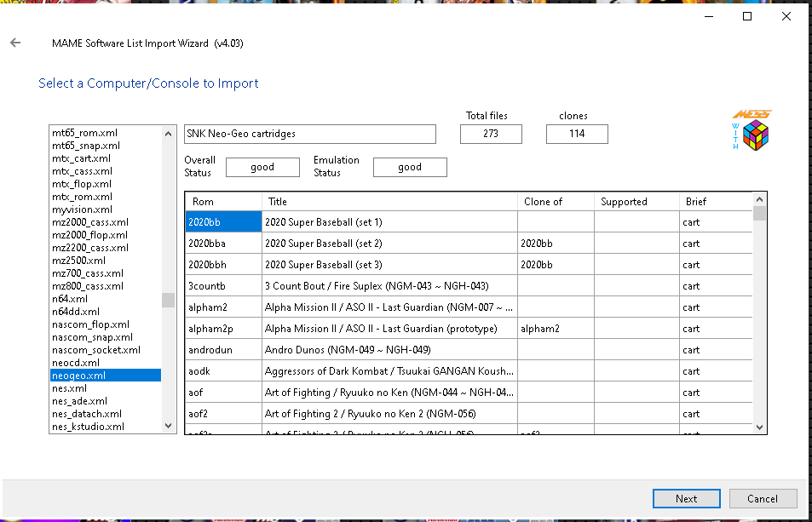The width and height of the screenshot is (812, 522).
Task: Select mt65_snap.xml in the list
Action: (106, 146)
